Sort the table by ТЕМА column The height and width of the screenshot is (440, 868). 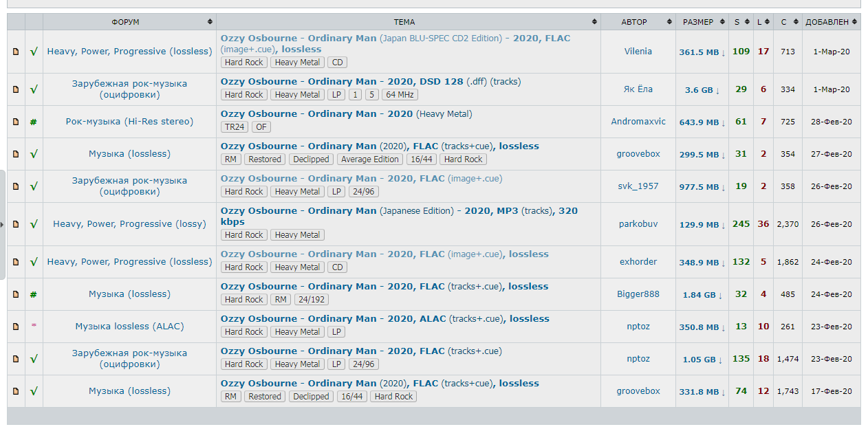click(x=409, y=22)
